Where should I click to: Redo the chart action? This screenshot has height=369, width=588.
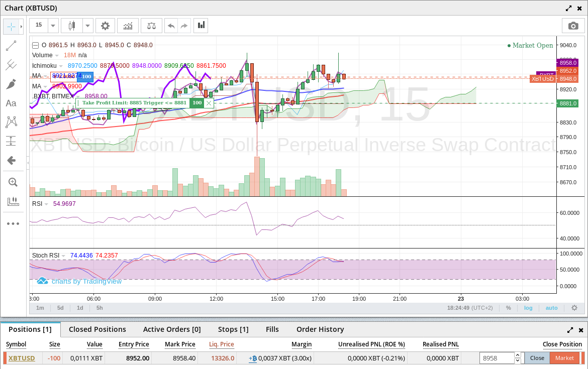tap(184, 26)
